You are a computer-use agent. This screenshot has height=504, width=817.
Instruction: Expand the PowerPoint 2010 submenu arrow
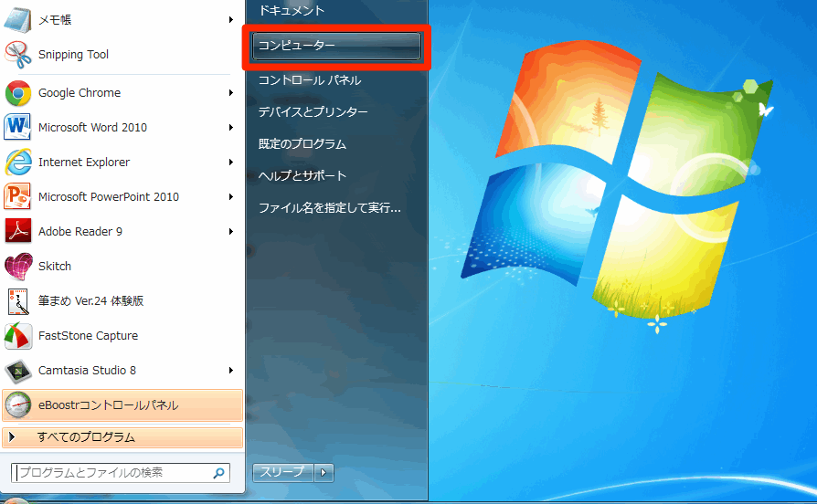point(231,197)
